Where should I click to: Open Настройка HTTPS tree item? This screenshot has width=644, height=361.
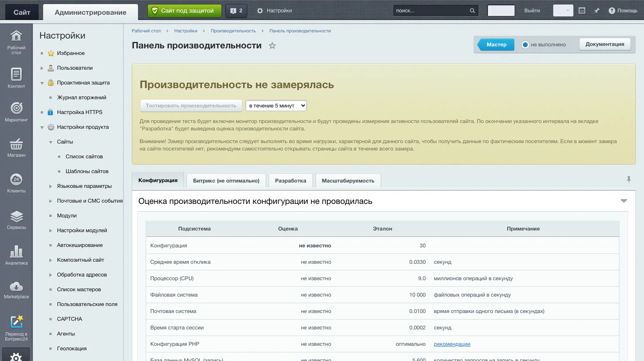point(80,112)
